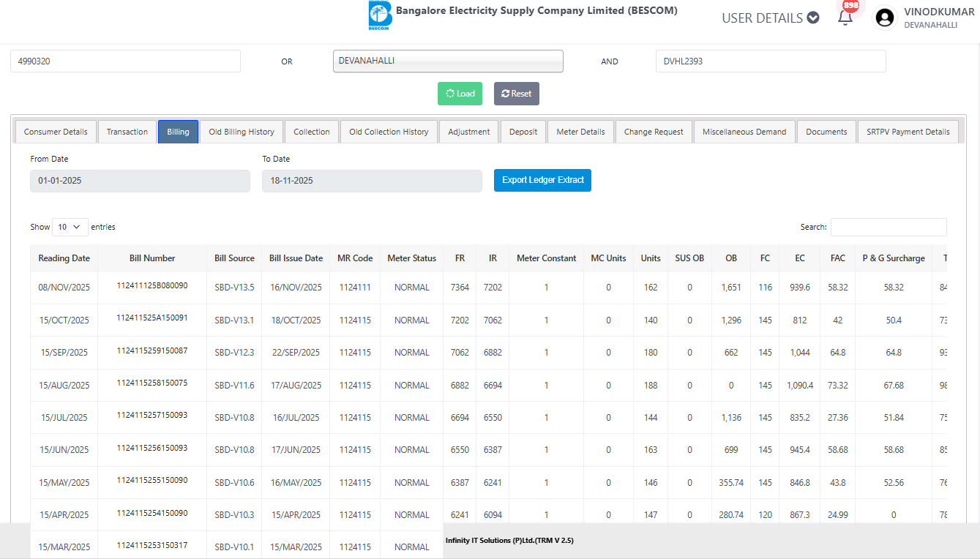The height and width of the screenshot is (559, 980).
Task: Open the Miscellaneous Demand tab
Action: pyautogui.click(x=744, y=132)
